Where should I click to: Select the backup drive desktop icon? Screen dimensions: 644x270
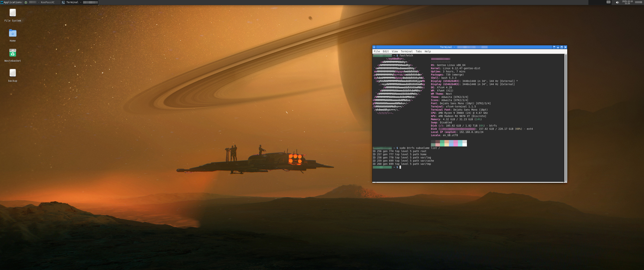click(x=13, y=73)
